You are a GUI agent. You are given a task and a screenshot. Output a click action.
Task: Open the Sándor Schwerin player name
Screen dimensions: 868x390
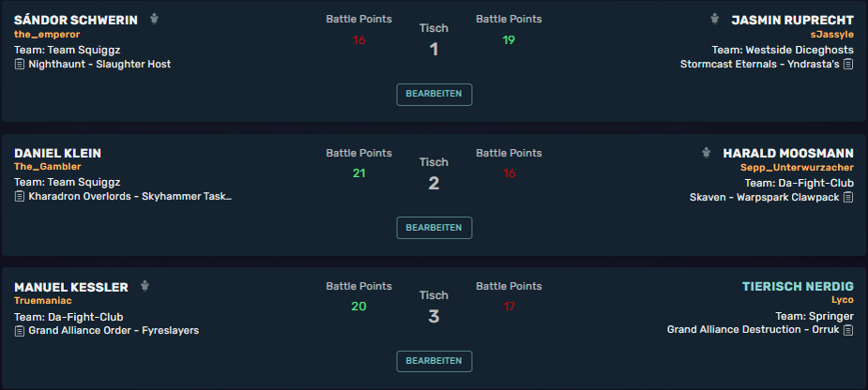click(76, 20)
